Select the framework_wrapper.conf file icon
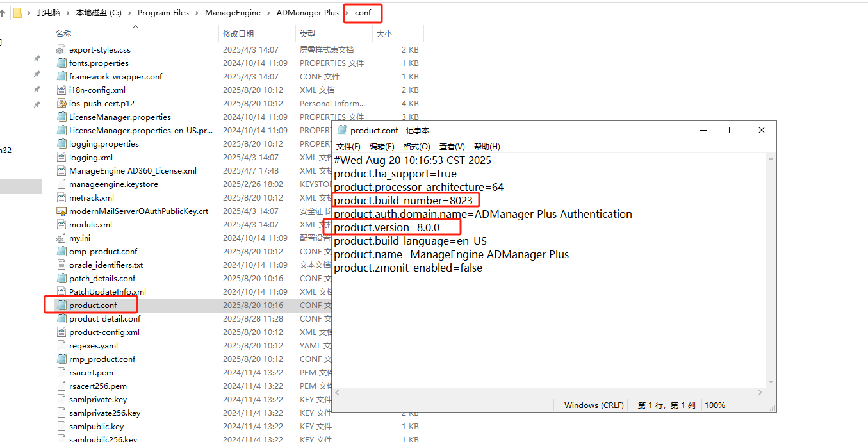The height and width of the screenshot is (442, 868). click(x=61, y=77)
